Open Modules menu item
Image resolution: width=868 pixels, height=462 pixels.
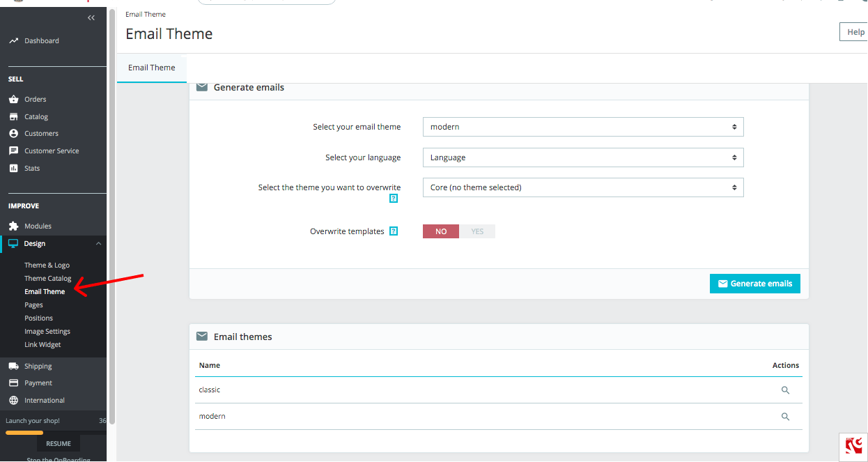pos(38,226)
